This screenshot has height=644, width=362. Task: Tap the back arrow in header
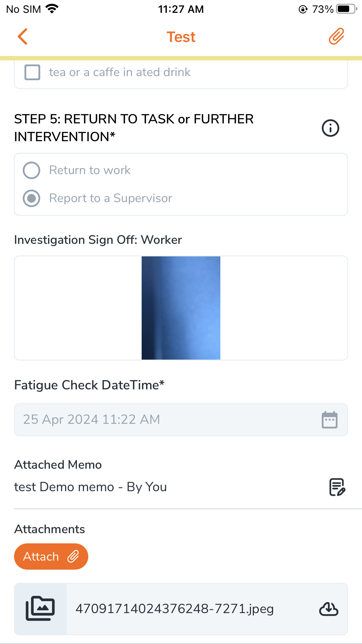[x=23, y=37]
